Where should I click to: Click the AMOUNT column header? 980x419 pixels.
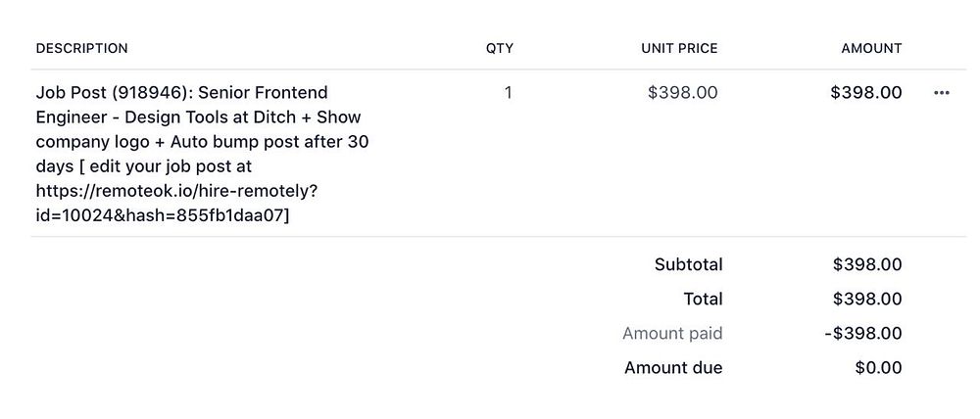point(871,48)
